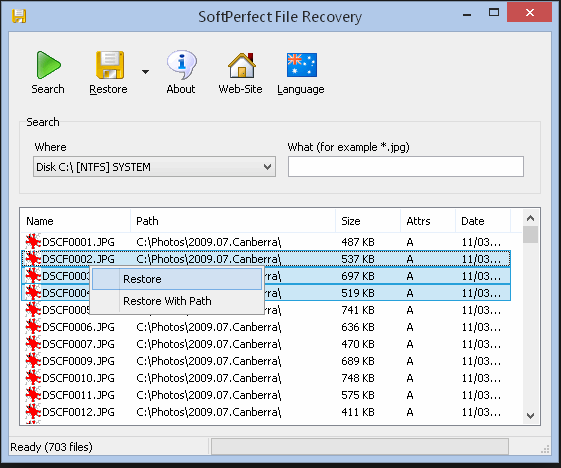Select the DSCF0006.JPG file name
The image size is (561, 468).
(x=78, y=327)
